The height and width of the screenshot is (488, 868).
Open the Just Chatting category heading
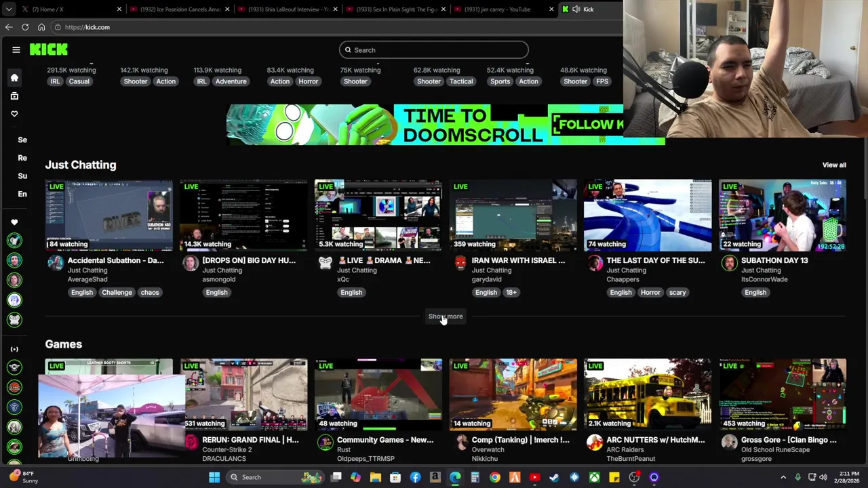81,165
